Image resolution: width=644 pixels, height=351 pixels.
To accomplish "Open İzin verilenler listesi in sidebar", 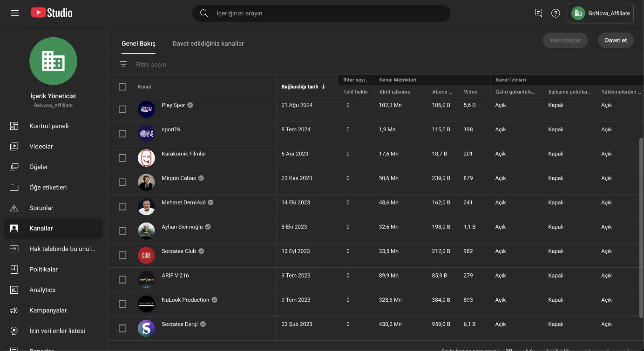I will (53, 331).
